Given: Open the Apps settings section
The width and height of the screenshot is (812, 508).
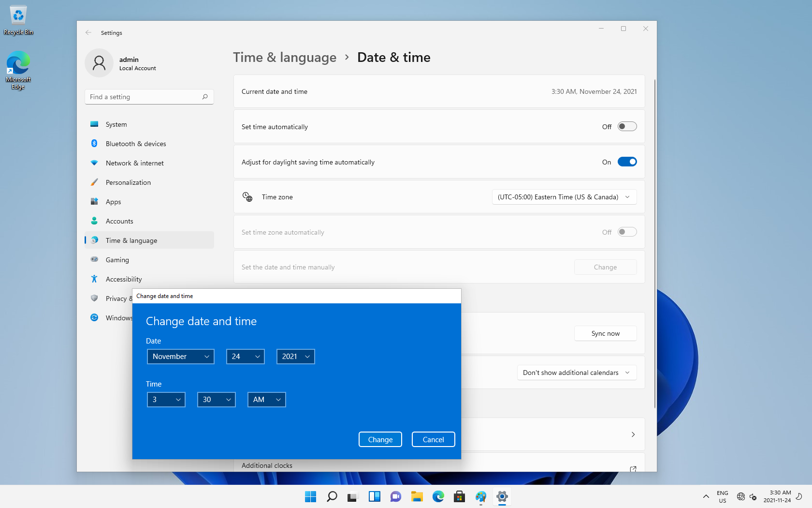Looking at the screenshot, I should pos(114,202).
